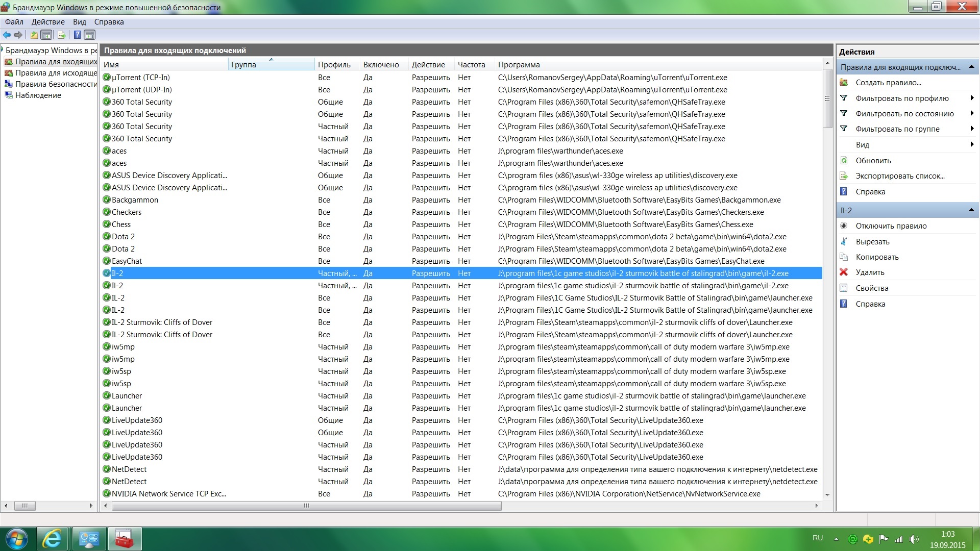
Task: Show hidden tray icons arrow
Action: coord(836,539)
